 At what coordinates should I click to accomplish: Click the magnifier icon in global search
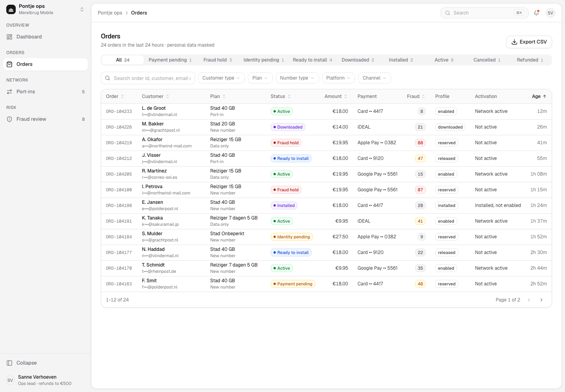point(448,13)
